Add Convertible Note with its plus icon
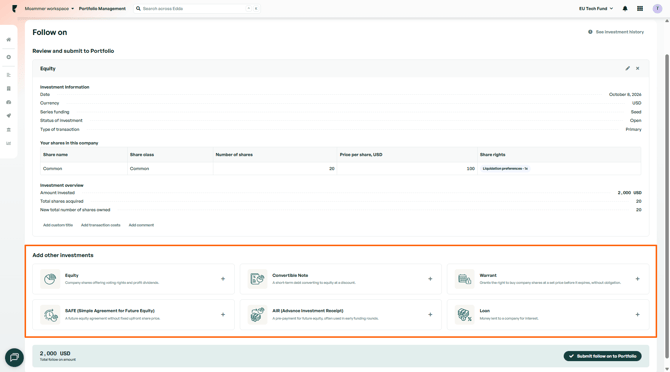The height and width of the screenshot is (372, 670). pyautogui.click(x=430, y=279)
